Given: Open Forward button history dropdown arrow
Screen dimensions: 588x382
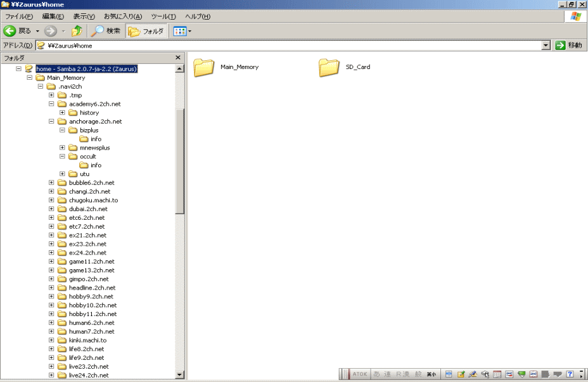Looking at the screenshot, I should pos(63,31).
